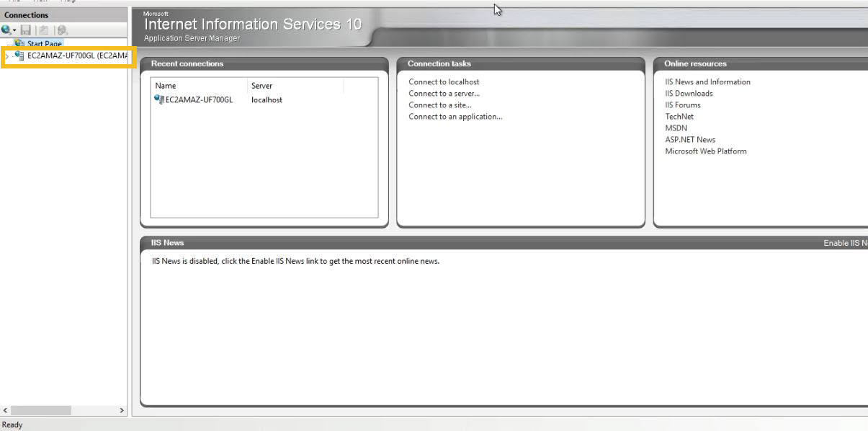Click Connect to localhost link
Viewport: 868px width, 431px height.
(x=444, y=82)
